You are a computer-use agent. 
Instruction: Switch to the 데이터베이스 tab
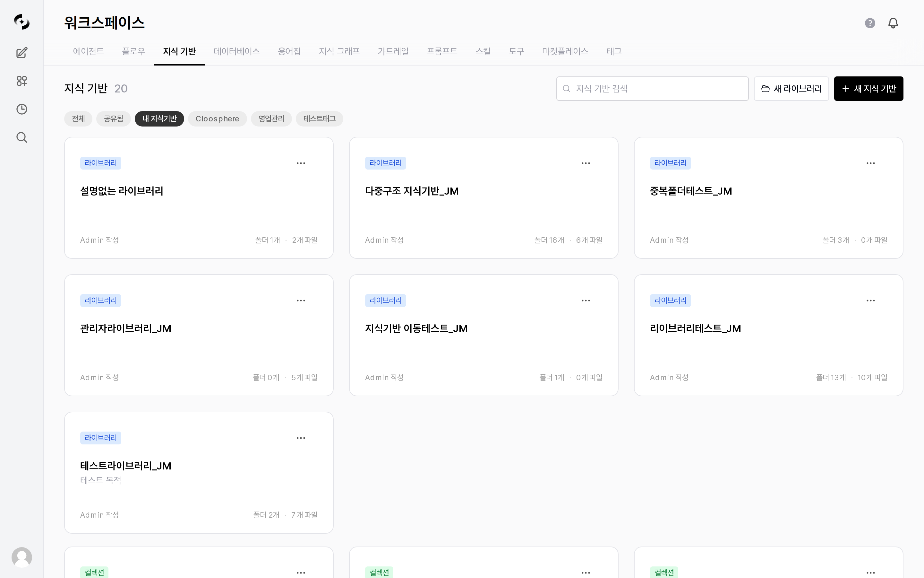click(237, 52)
